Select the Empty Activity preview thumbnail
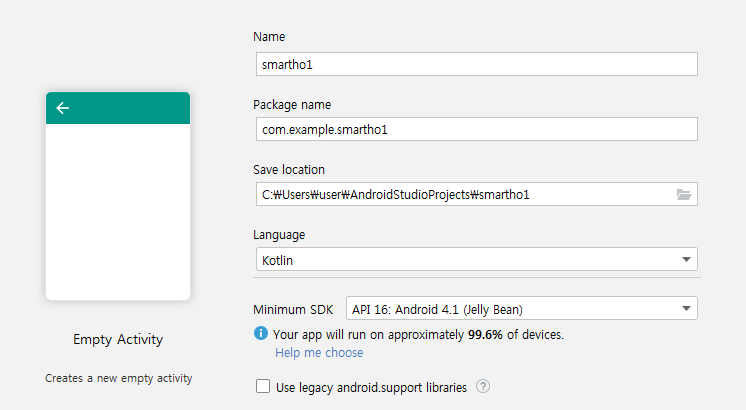Viewport: 746px width, 410px height. [x=118, y=196]
